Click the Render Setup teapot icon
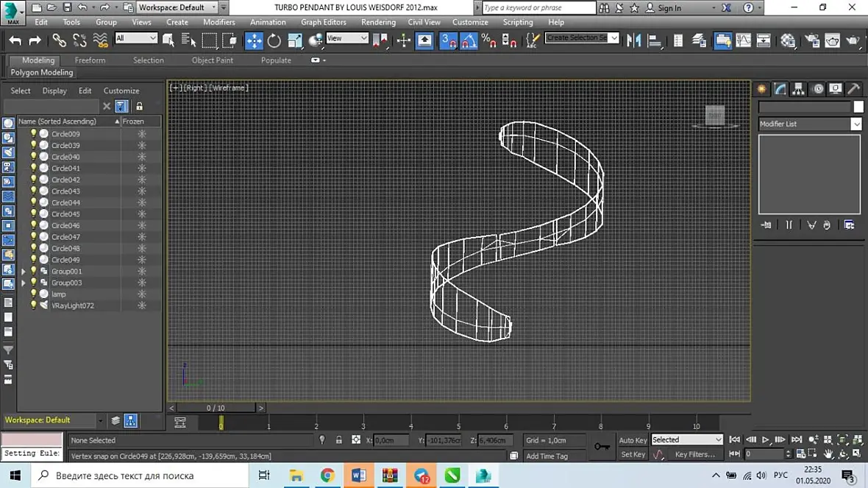 click(811, 40)
